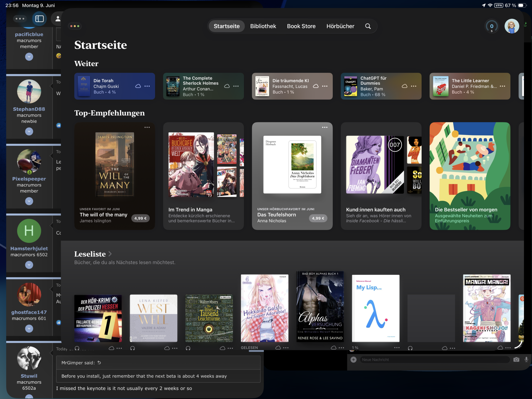The image size is (532, 399).
Task: Expand pacificblue user details chevron
Action: coord(29,57)
